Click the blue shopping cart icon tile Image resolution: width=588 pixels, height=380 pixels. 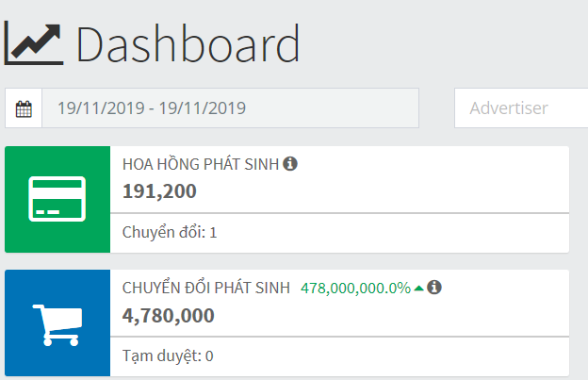point(57,323)
